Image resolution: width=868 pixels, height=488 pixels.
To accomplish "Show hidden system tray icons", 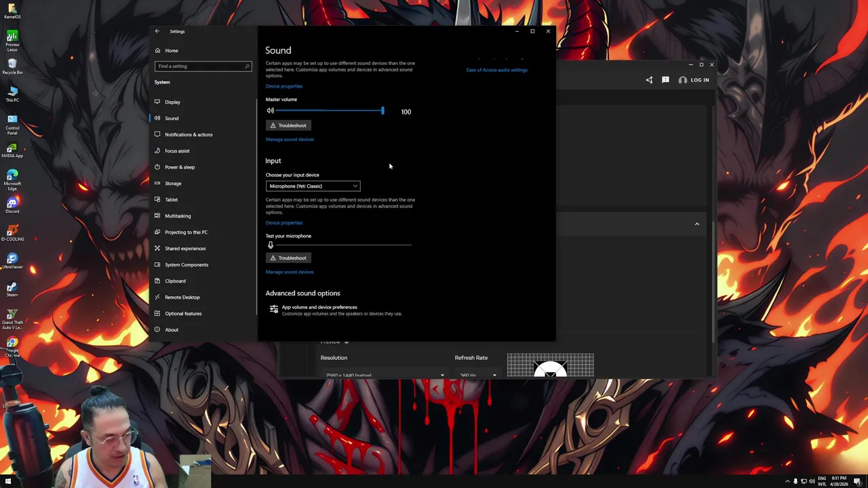I will coord(787,481).
